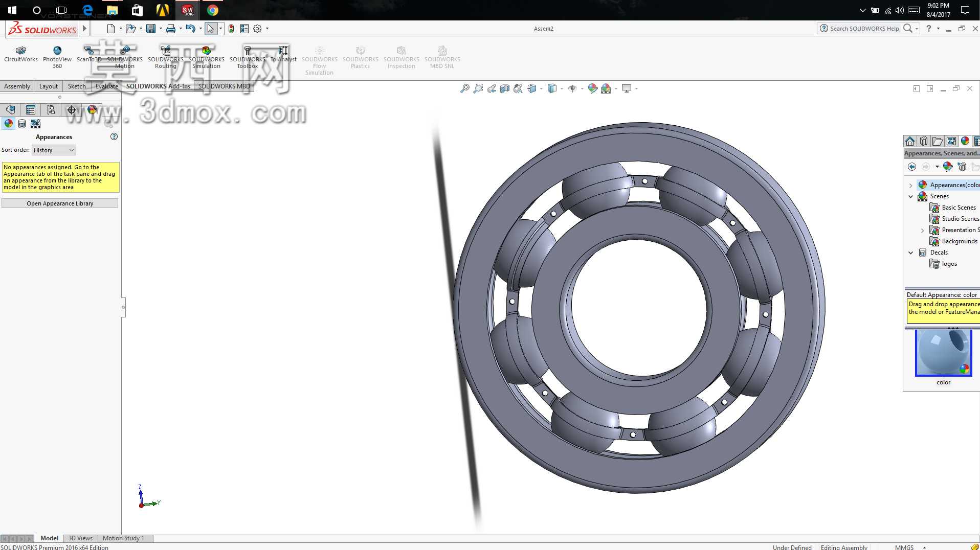Viewport: 980px width, 550px height.
Task: Save the assembly with the floppy icon
Action: [x=151, y=29]
